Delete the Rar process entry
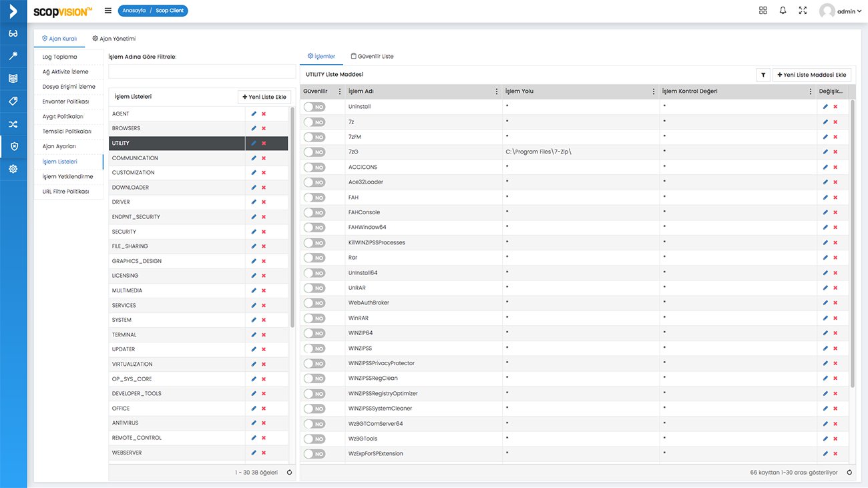The height and width of the screenshot is (488, 868). coord(835,258)
